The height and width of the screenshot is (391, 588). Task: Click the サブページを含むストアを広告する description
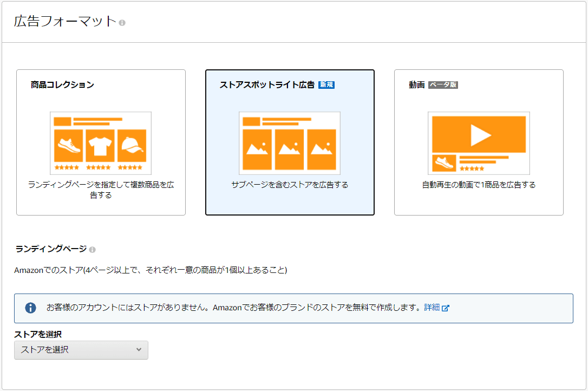click(290, 185)
